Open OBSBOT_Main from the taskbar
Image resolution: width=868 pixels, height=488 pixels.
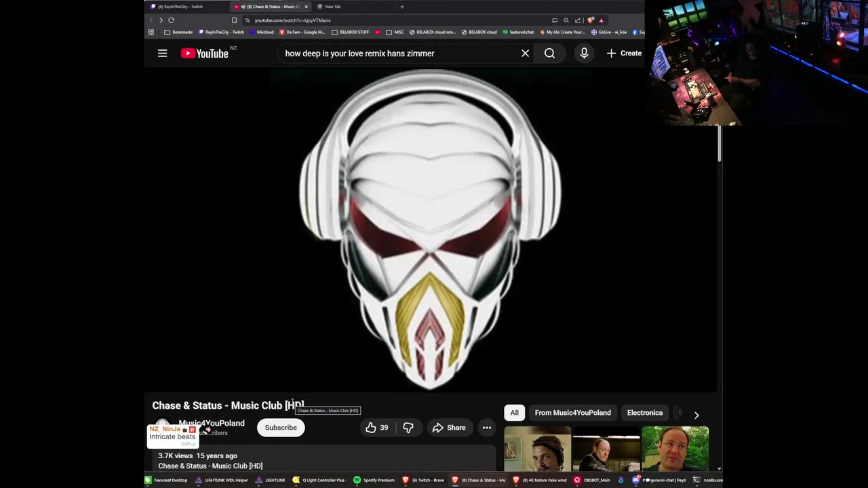[592, 480]
